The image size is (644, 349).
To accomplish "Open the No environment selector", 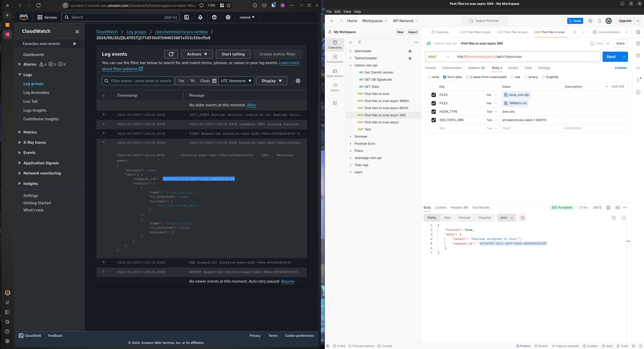I will point(610,32).
